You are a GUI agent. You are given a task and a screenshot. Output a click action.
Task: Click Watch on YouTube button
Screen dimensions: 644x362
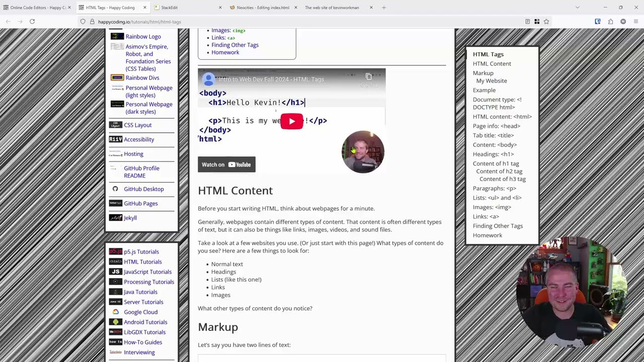tap(226, 164)
